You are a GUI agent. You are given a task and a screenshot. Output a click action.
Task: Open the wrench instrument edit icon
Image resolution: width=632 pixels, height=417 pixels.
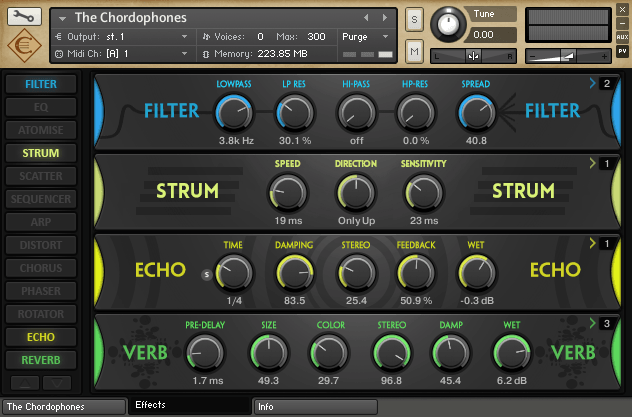(x=24, y=16)
